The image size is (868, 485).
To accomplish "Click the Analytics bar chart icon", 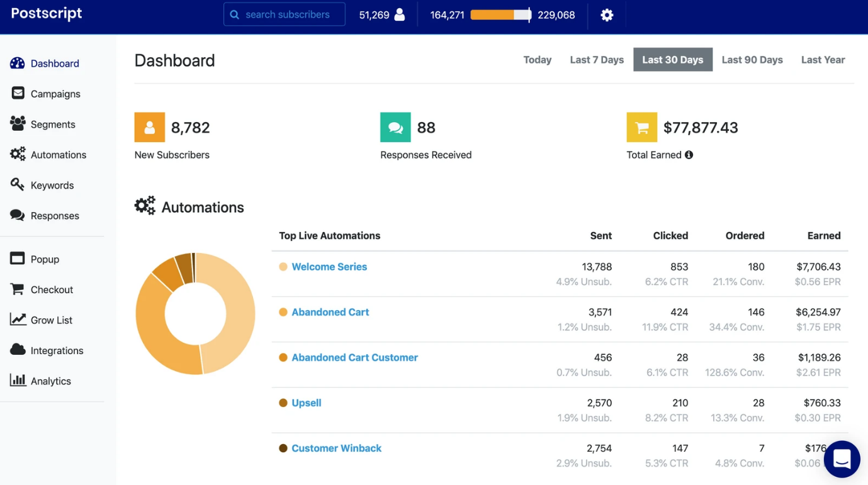I will pos(18,380).
